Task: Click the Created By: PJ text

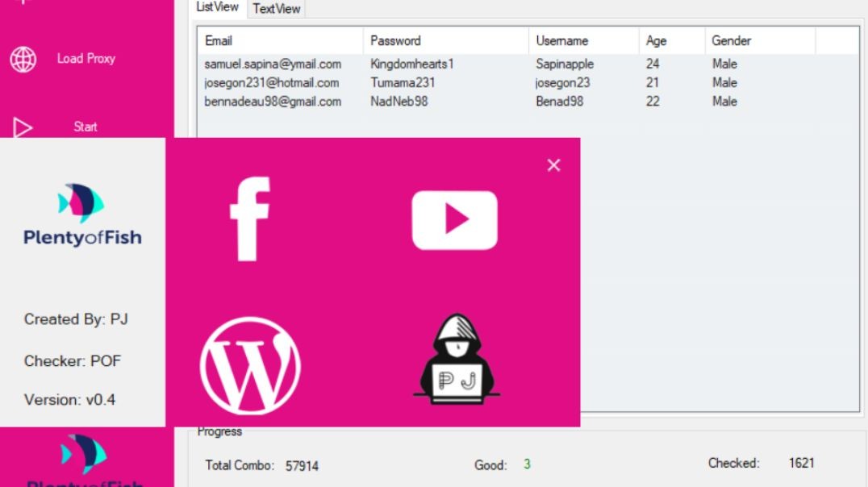Action: coord(76,319)
